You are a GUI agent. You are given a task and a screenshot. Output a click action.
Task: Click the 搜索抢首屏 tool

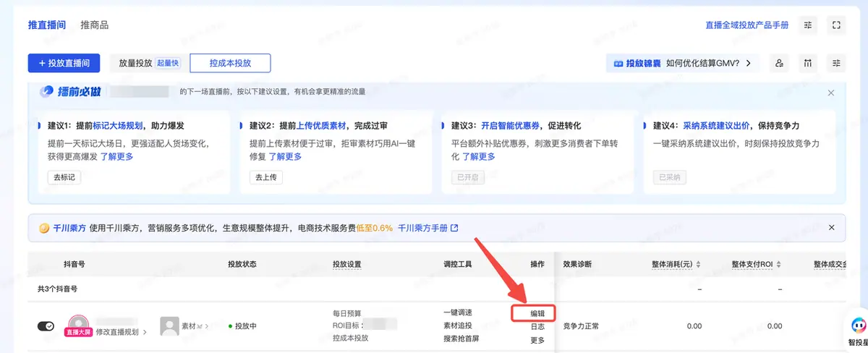pos(461,339)
